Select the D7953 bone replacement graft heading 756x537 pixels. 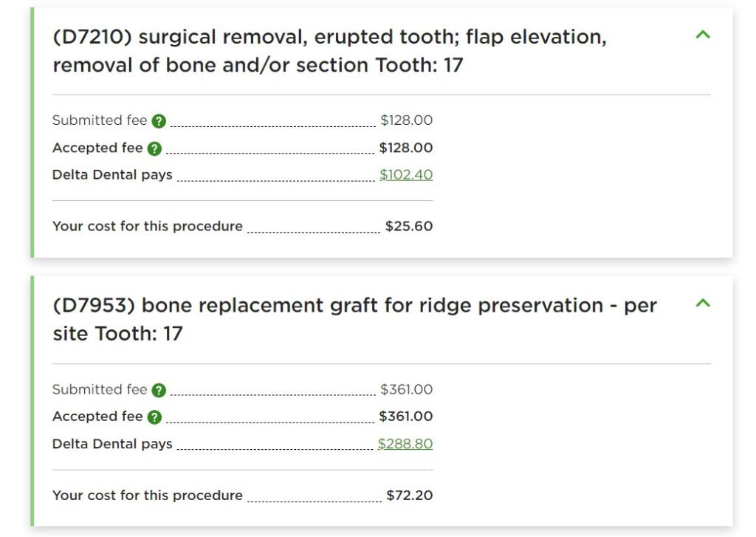point(355,319)
